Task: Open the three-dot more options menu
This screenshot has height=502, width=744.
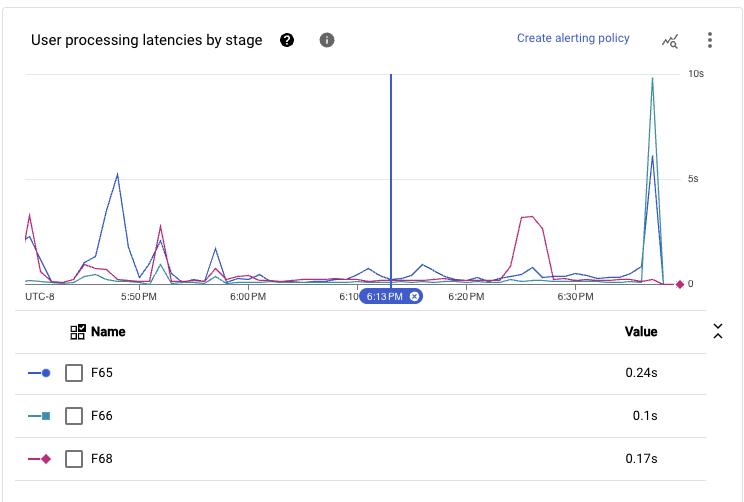Action: (710, 40)
